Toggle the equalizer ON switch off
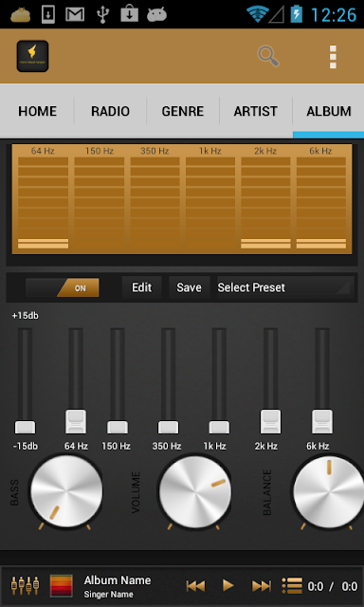Screen dimensions: 364x607 pyautogui.click(x=63, y=287)
